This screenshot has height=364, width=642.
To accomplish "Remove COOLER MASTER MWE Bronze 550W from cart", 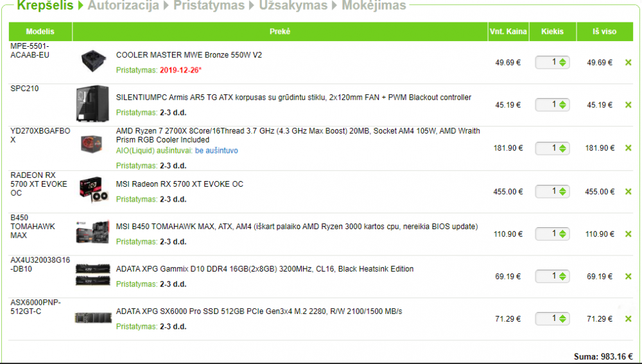I will [x=628, y=63].
